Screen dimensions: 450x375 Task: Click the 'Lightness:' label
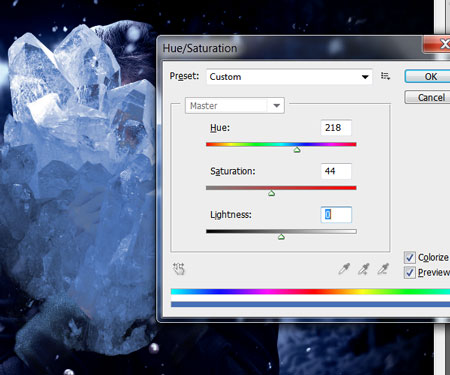[x=231, y=215]
